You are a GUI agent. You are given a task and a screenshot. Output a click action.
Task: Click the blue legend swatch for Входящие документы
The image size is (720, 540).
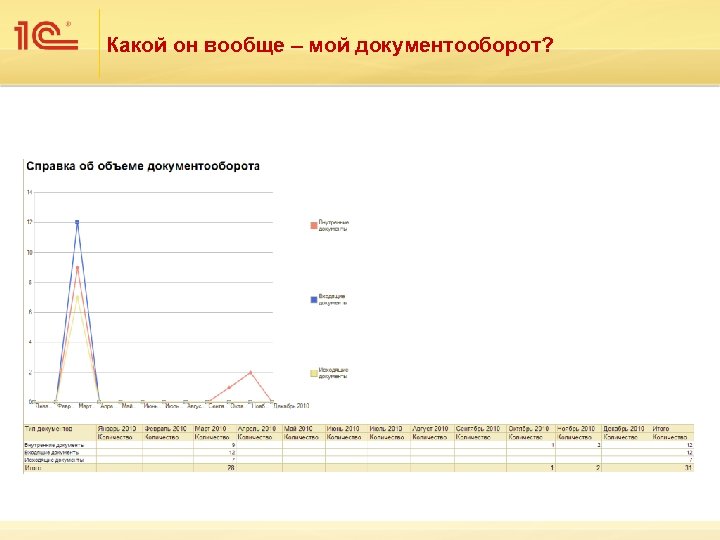click(x=314, y=300)
